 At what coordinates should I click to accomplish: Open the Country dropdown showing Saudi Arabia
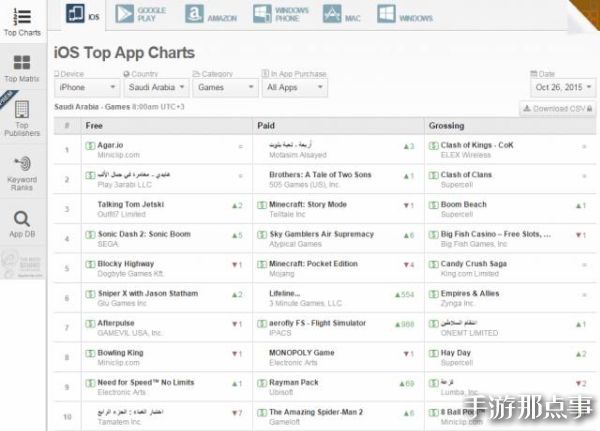click(156, 88)
